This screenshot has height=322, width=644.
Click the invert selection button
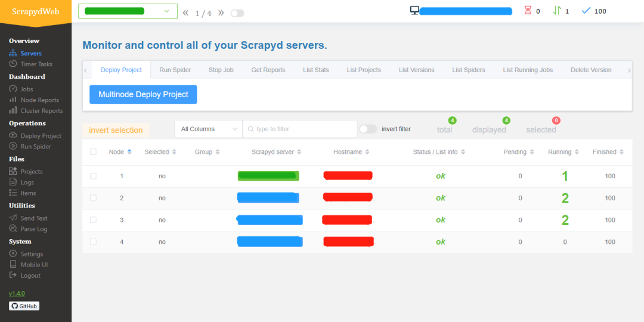[116, 130]
